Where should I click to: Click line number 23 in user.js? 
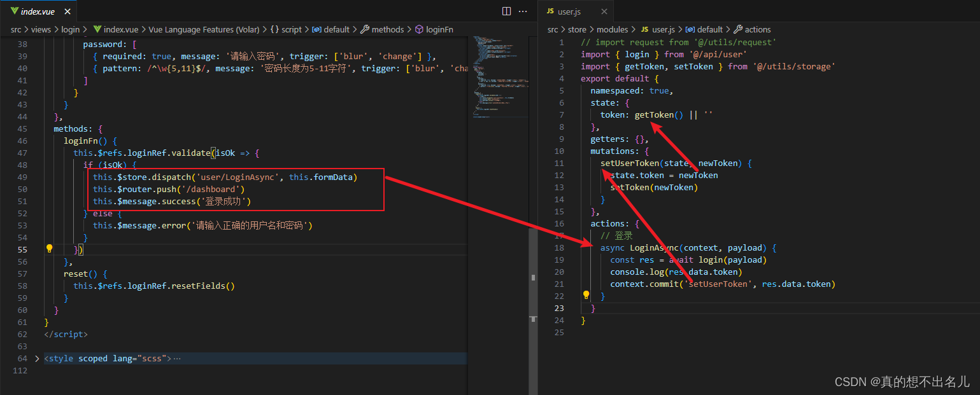[558, 308]
